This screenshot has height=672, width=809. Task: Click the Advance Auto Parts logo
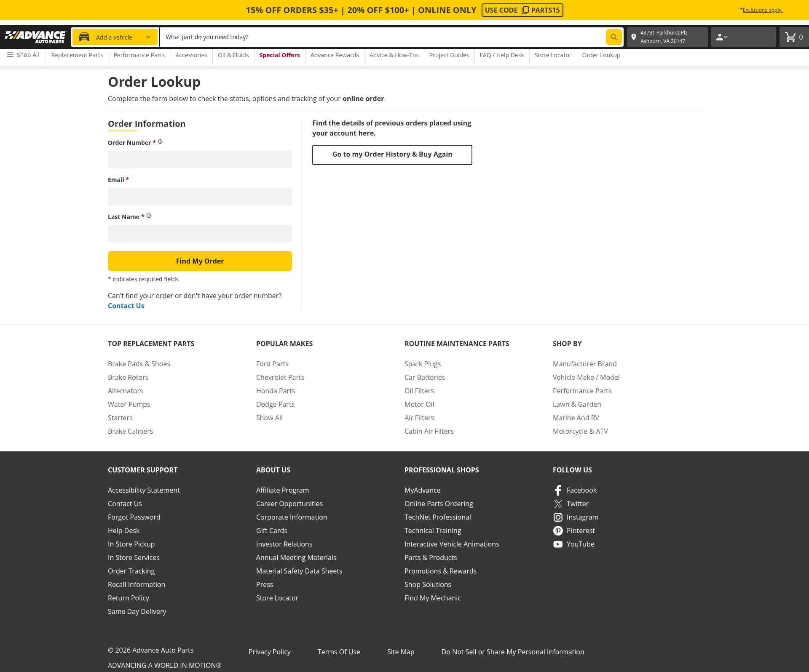[x=36, y=37]
